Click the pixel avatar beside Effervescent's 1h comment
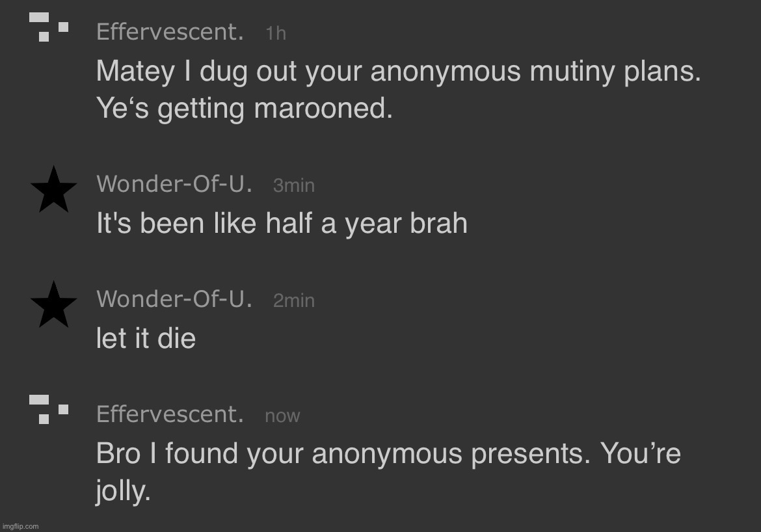This screenshot has height=532, width=761. [49, 27]
